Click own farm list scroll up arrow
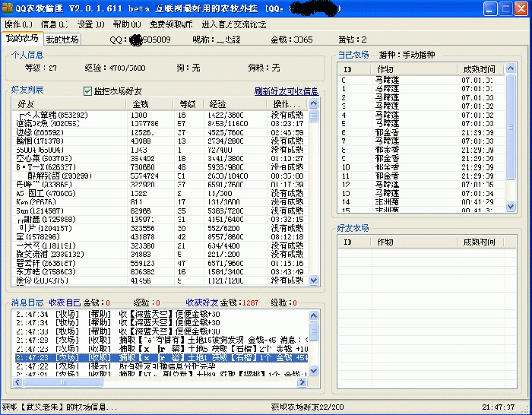The width and height of the screenshot is (532, 415). pyautogui.click(x=511, y=69)
